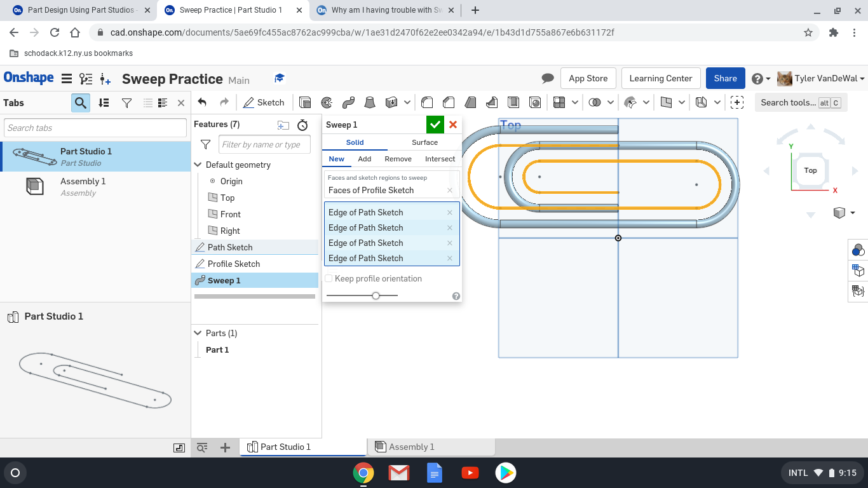Click the Filter by name or type field
The width and height of the screenshot is (868, 488).
point(264,144)
